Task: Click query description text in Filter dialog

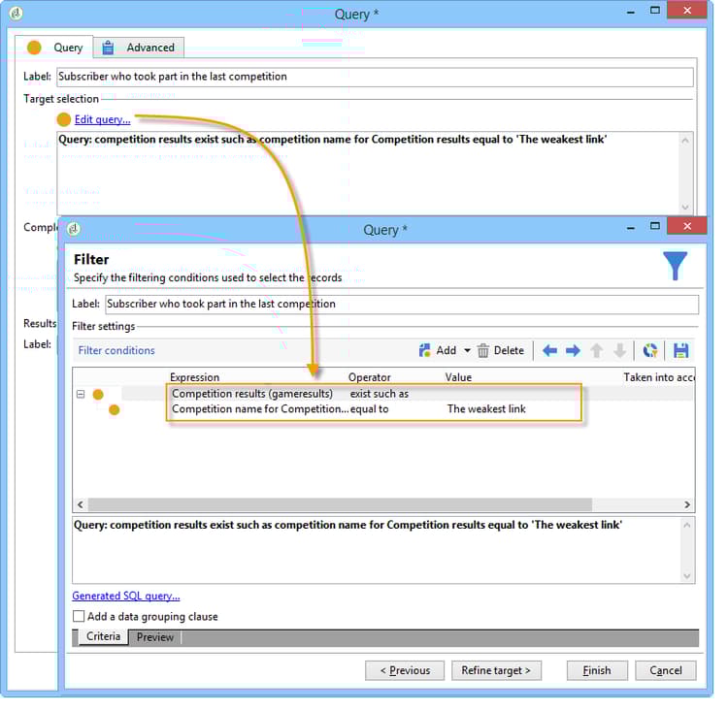Action: click(x=347, y=525)
